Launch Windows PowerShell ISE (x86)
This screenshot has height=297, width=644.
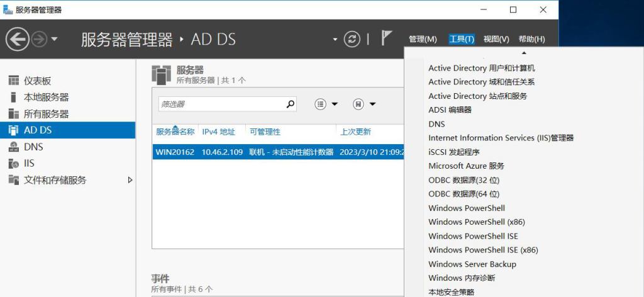point(483,250)
